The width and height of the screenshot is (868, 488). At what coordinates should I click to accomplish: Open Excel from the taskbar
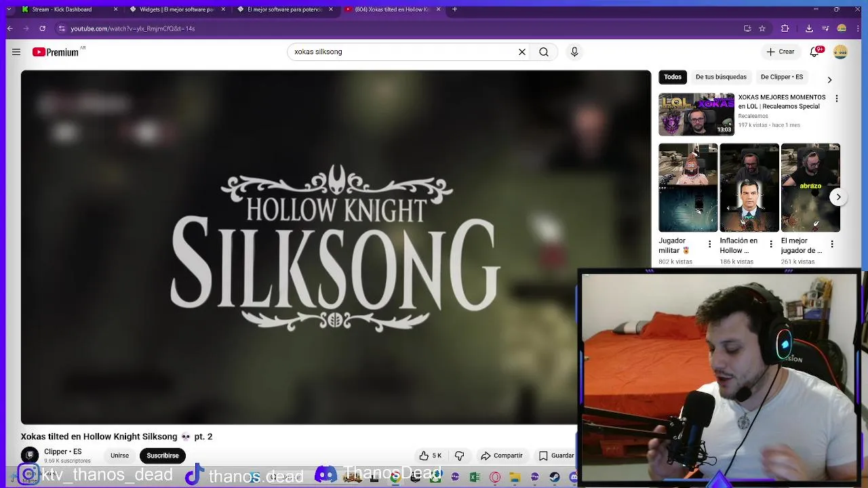coord(475,478)
